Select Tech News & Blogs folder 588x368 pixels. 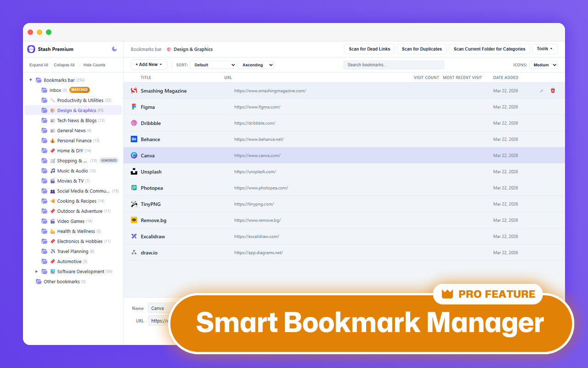73,121
